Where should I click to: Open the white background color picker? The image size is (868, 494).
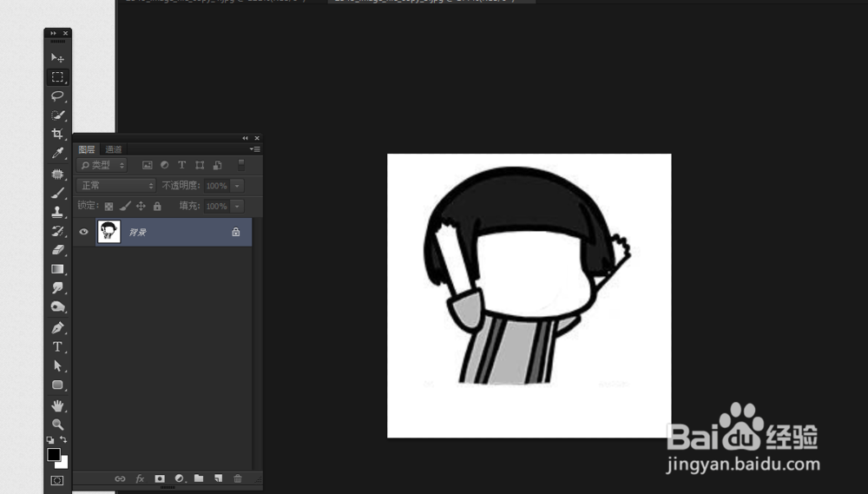tap(64, 464)
